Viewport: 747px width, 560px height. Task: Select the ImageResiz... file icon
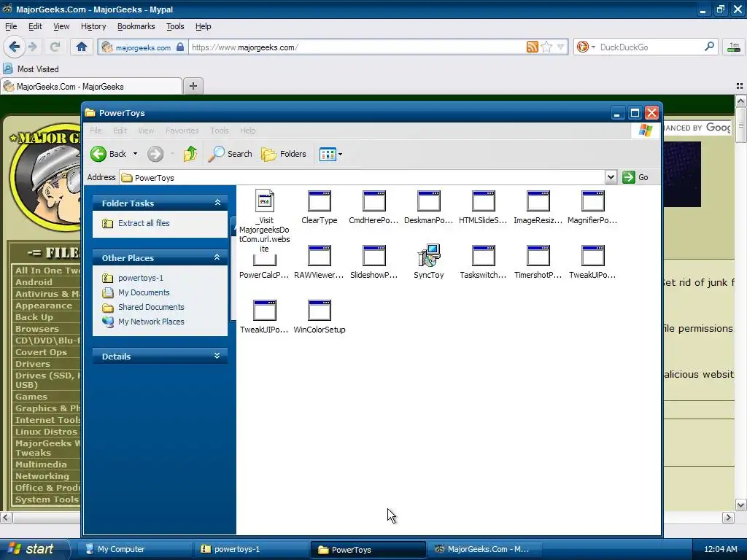[538, 201]
